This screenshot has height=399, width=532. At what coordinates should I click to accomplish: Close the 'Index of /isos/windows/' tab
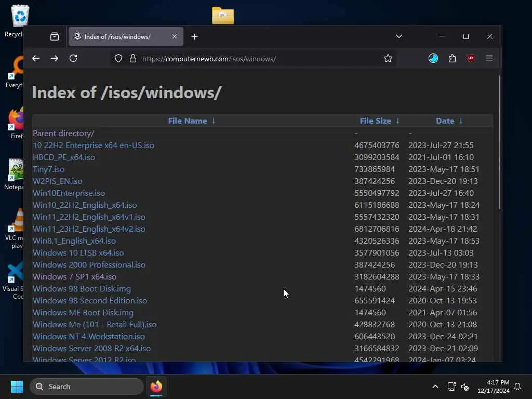[x=175, y=36]
